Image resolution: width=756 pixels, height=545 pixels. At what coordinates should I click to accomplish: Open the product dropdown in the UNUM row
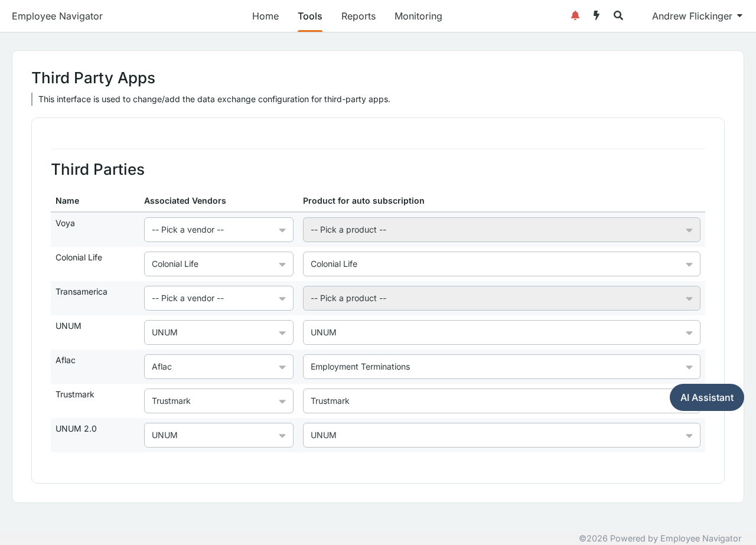point(501,332)
